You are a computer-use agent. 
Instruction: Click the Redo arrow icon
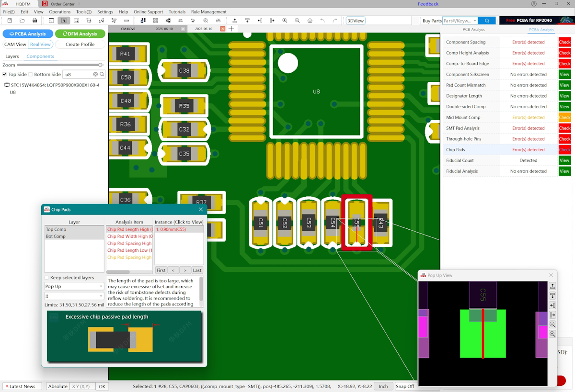click(335, 21)
